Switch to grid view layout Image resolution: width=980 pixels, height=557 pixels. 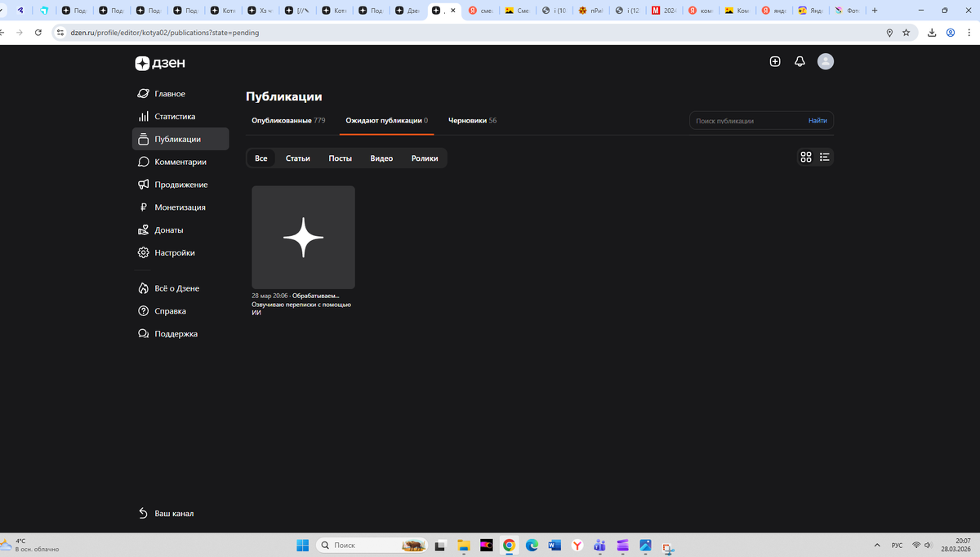[x=806, y=158]
